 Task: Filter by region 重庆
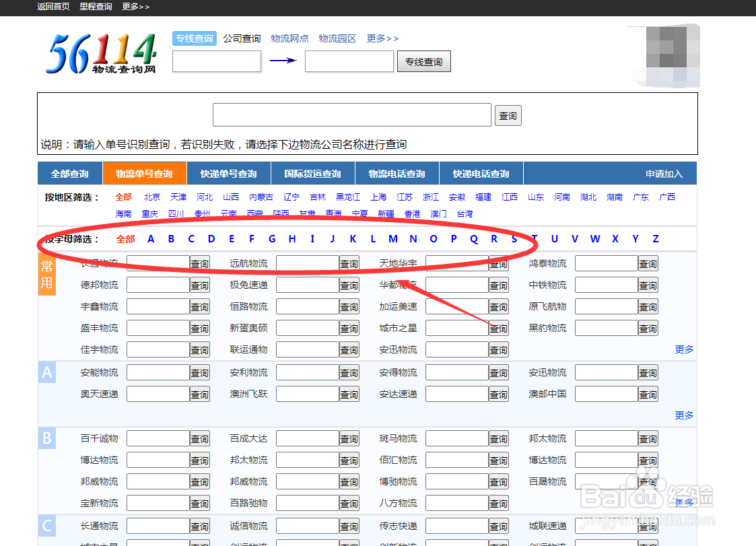pos(150,213)
